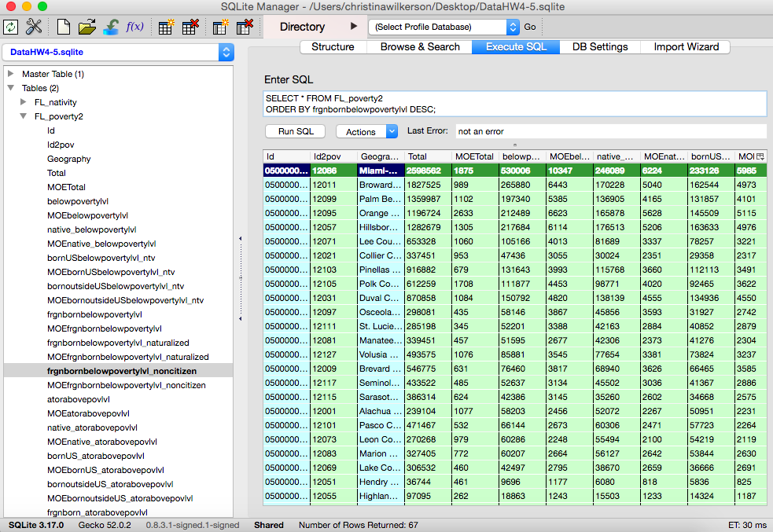The image size is (773, 532).
Task: Select atorabovepovlvl in the tree
Action: (x=79, y=399)
